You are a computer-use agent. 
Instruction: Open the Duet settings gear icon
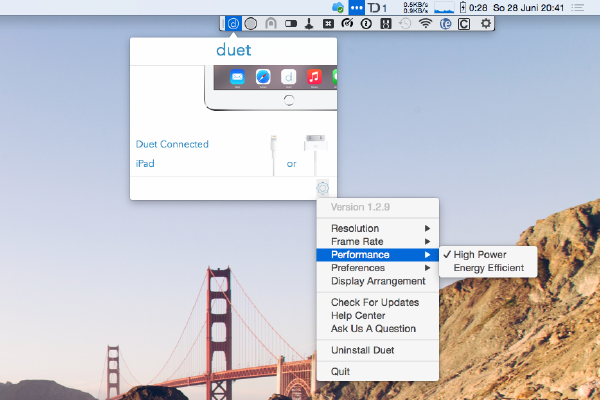pyautogui.click(x=323, y=188)
